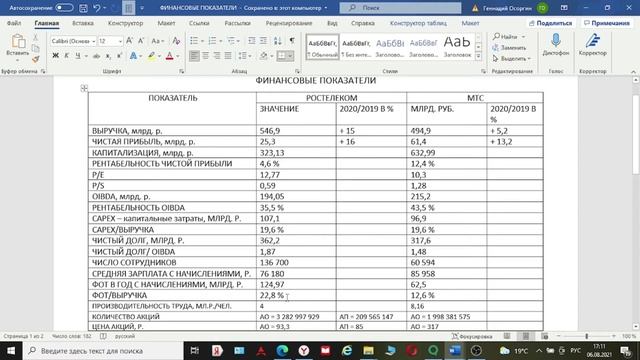
Task: Increase font size with the larger A icon
Action: tap(129, 41)
